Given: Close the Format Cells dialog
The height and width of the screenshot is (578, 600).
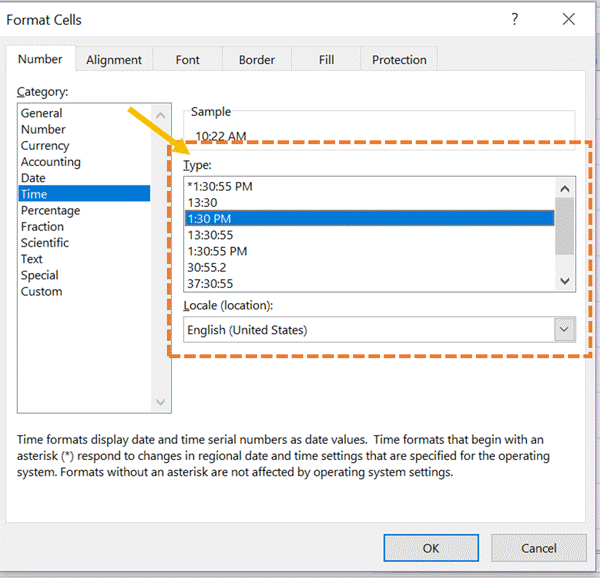Looking at the screenshot, I should (569, 19).
